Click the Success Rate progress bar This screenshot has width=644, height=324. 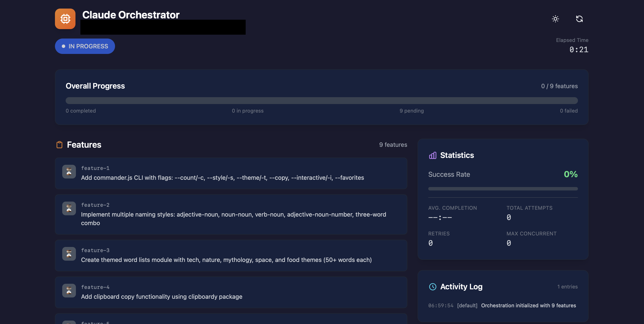503,189
